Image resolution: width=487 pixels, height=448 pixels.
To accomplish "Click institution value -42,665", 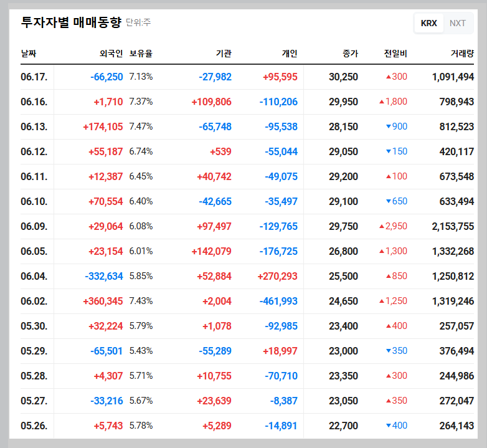I will coord(215,201).
